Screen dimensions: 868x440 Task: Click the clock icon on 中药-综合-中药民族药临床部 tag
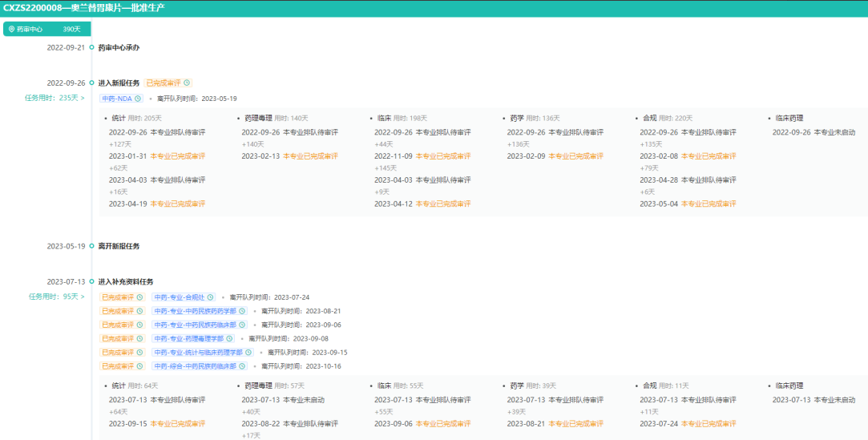(241, 365)
